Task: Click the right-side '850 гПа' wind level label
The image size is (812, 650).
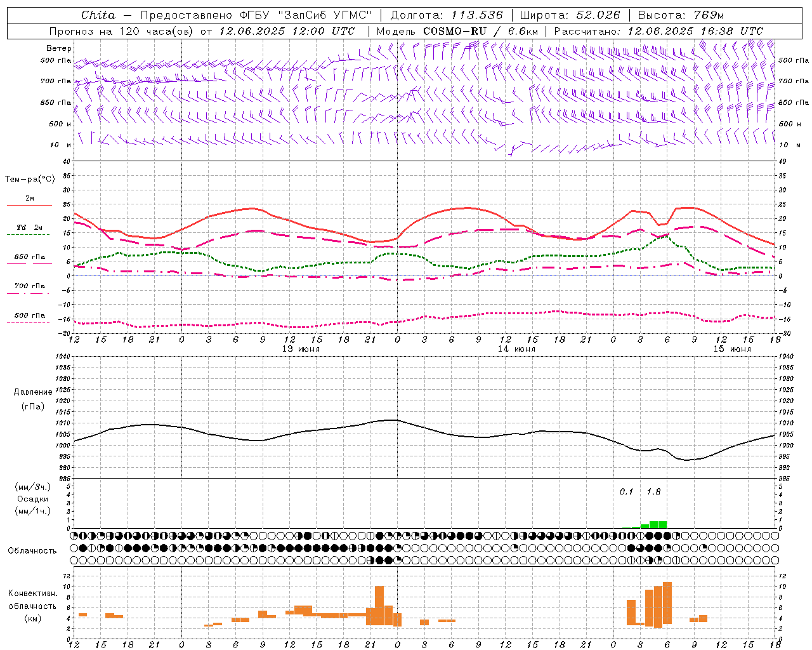Action: click(794, 102)
